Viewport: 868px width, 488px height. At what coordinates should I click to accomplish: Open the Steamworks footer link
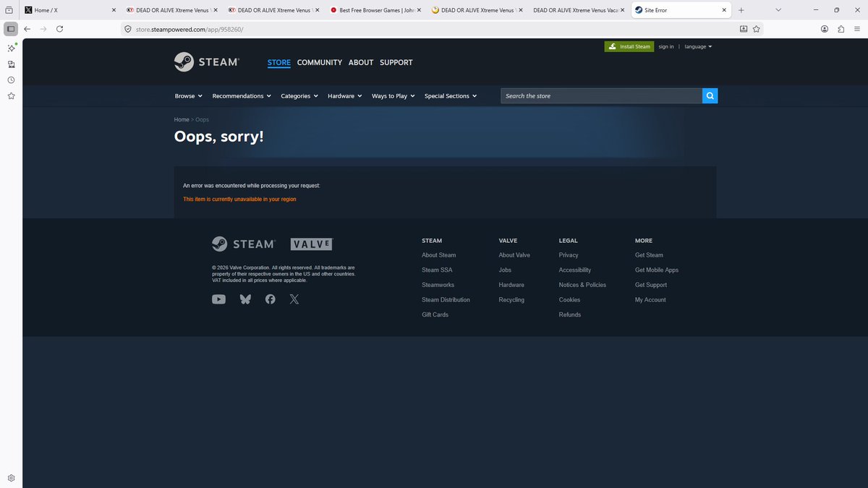click(x=438, y=285)
